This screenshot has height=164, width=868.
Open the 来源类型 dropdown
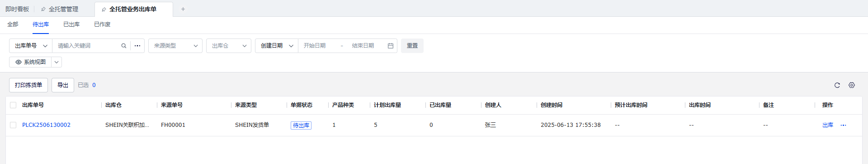tap(175, 46)
